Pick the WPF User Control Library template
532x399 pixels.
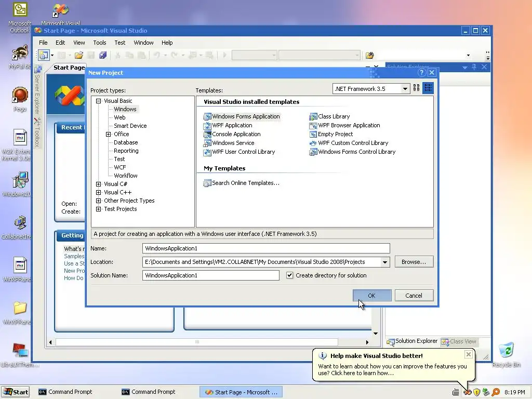(239, 152)
